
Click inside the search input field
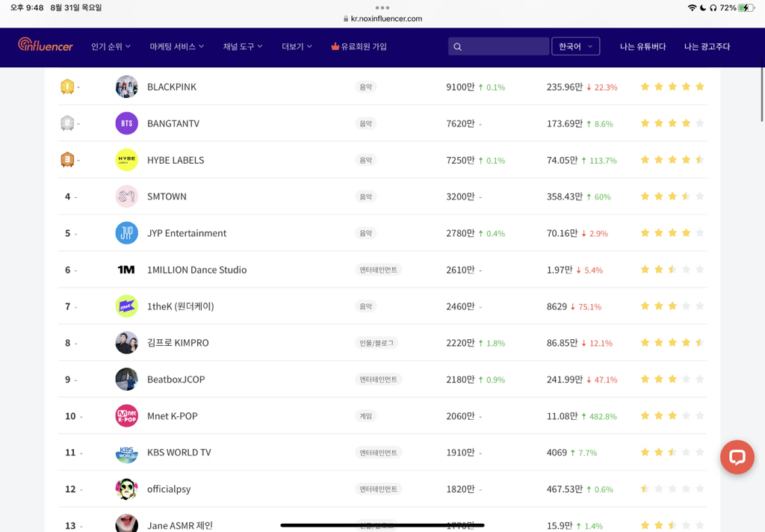click(498, 46)
